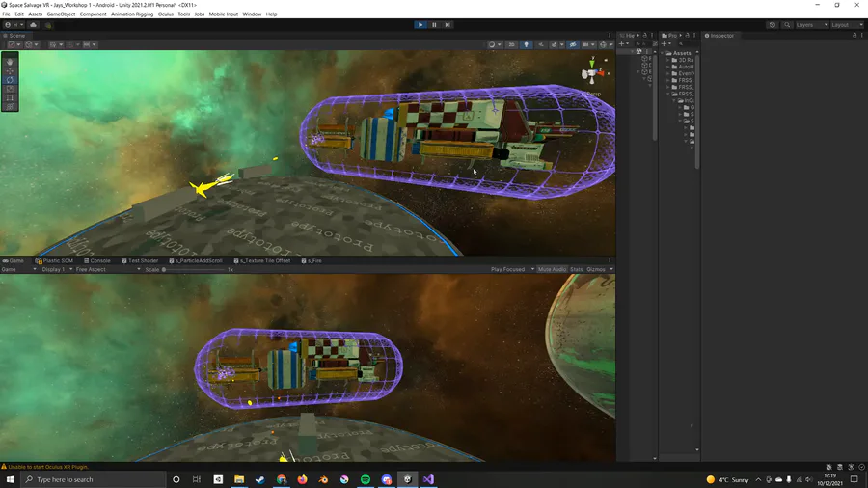This screenshot has width=868, height=488.
Task: Toggle the Stats overlay button
Action: pyautogui.click(x=577, y=269)
